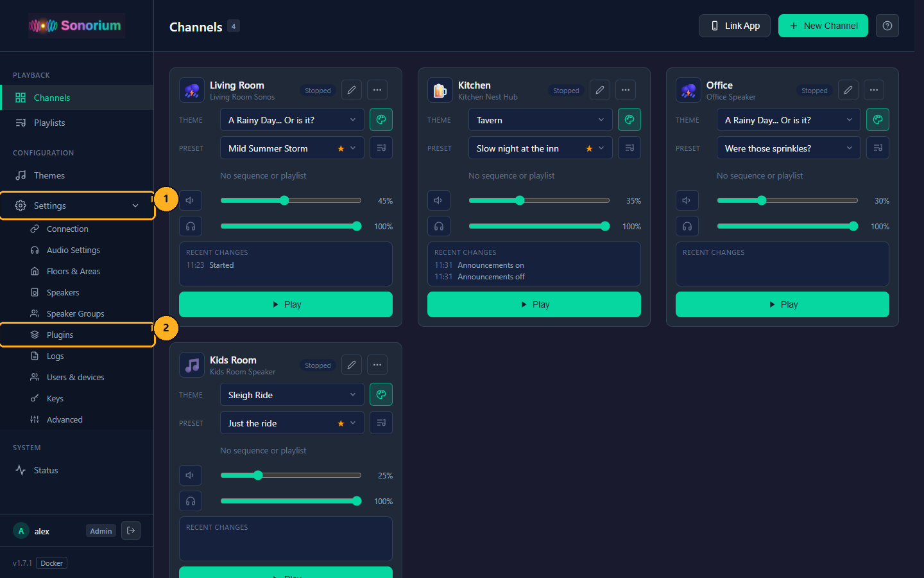
Task: Open Plugins settings page
Action: (77, 335)
